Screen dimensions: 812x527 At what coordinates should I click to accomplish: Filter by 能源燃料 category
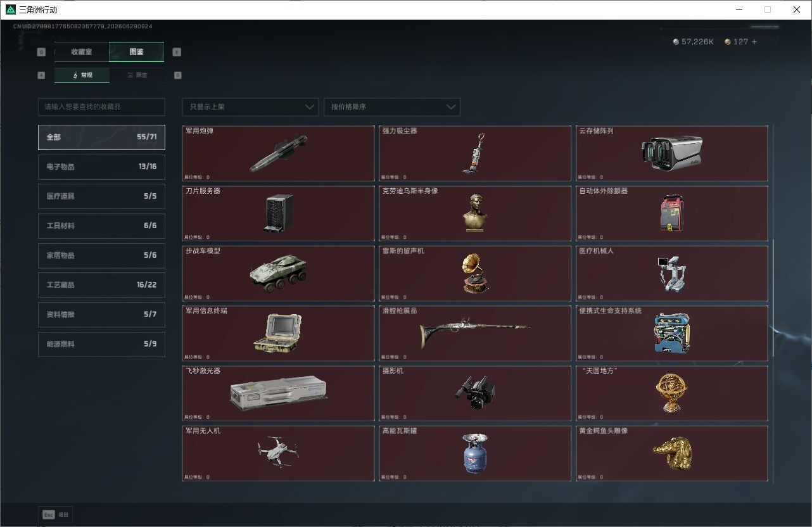click(x=101, y=344)
